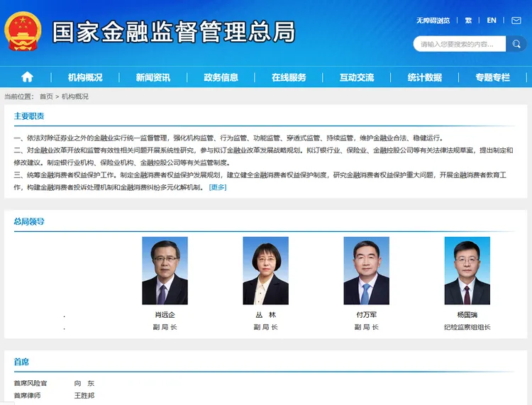Click the home icon in navigation bar
Viewport: 532px width, 405px height.
27,77
